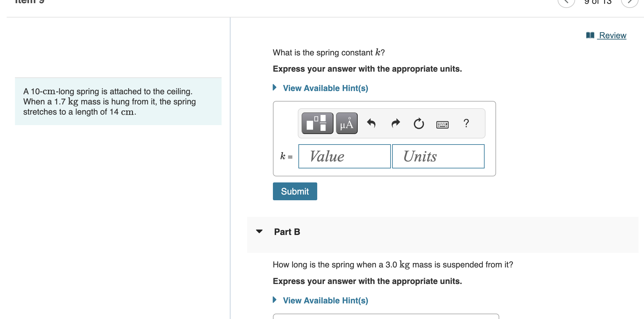Viewport: 644px width, 319px height.
Task: Expand the hint disclosure arrow near Submit
Action: [274, 88]
